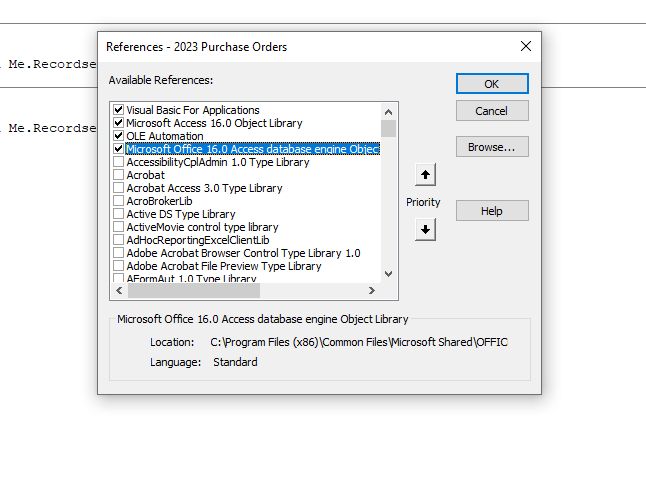Image resolution: width=646 pixels, height=504 pixels.
Task: Click the 'Standard' language value
Action: [235, 362]
